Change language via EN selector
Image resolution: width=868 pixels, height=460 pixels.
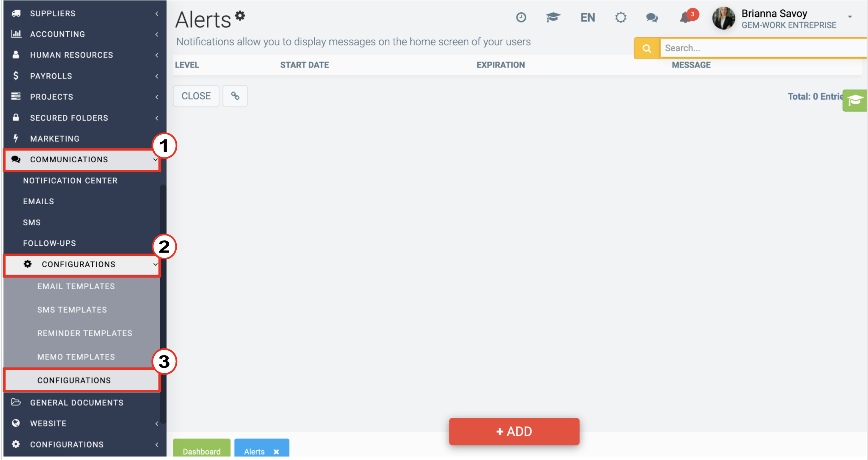[x=588, y=17]
